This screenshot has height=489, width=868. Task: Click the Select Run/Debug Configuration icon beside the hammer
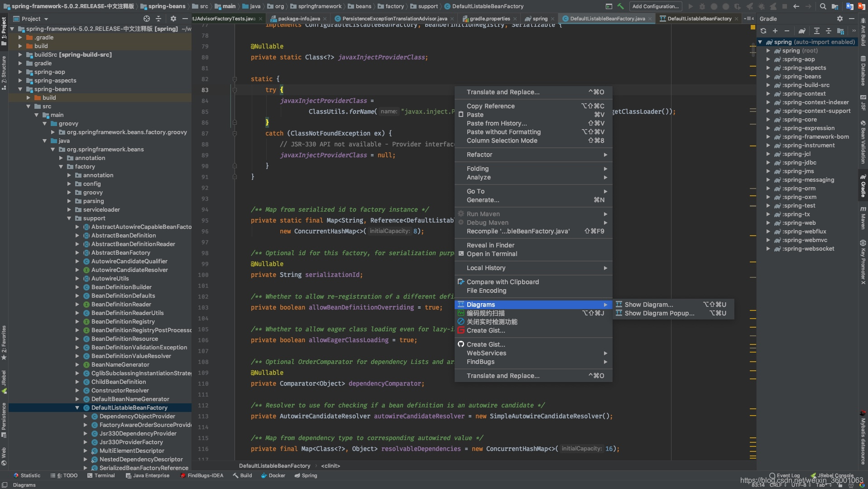tap(609, 6)
